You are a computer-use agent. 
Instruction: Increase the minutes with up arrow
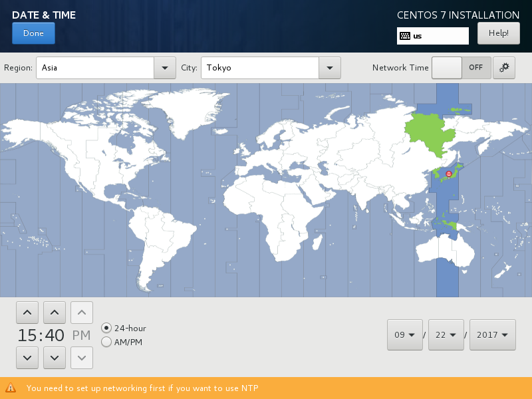(x=55, y=313)
